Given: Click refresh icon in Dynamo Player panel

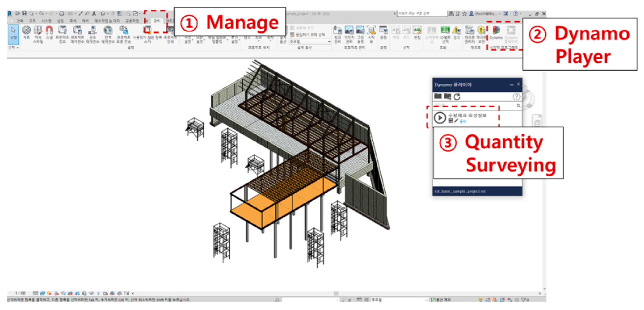Looking at the screenshot, I should pyautogui.click(x=457, y=97).
